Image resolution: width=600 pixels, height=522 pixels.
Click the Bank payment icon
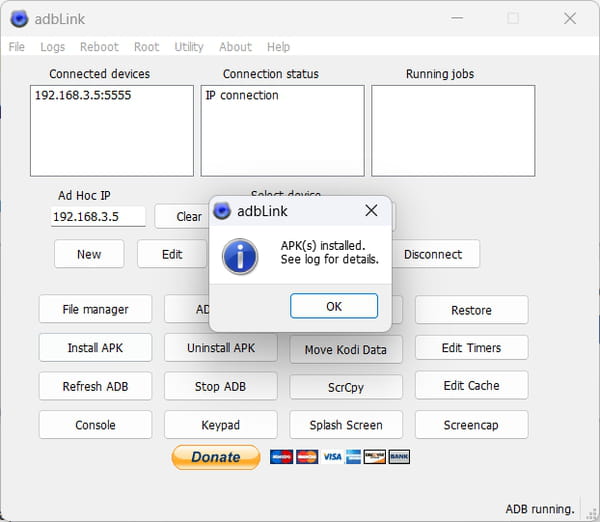click(399, 457)
